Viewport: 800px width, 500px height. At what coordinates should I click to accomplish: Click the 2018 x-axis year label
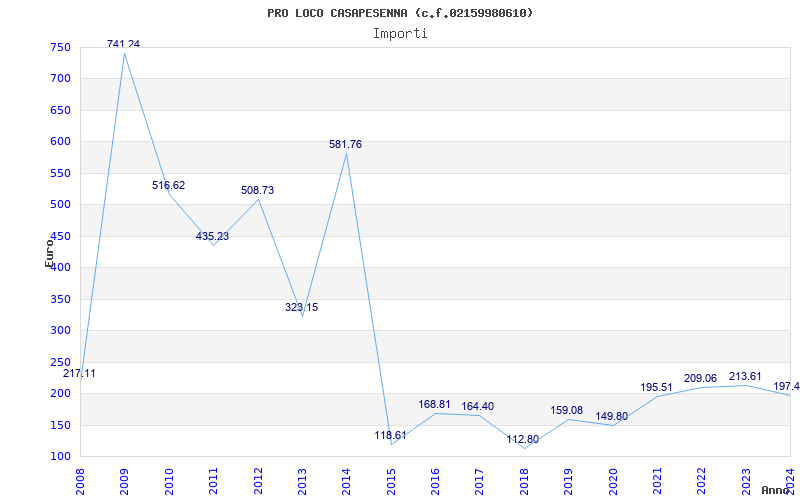click(x=523, y=481)
